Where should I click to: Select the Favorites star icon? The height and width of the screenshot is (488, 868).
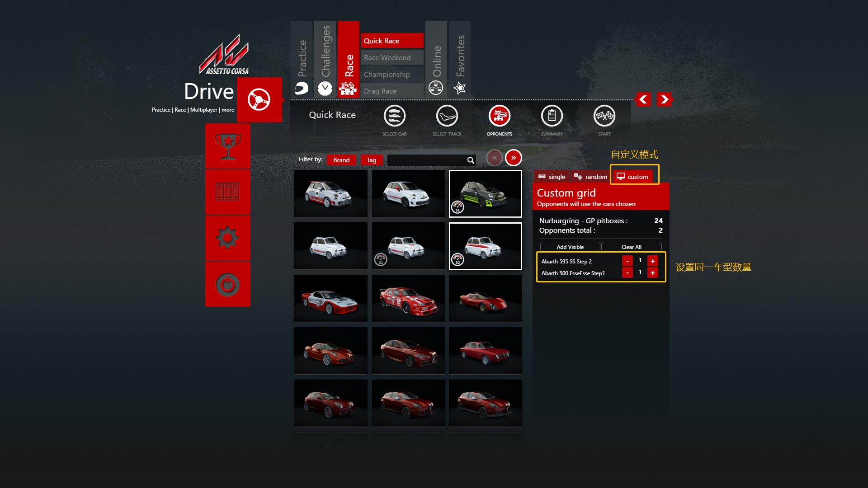(460, 88)
